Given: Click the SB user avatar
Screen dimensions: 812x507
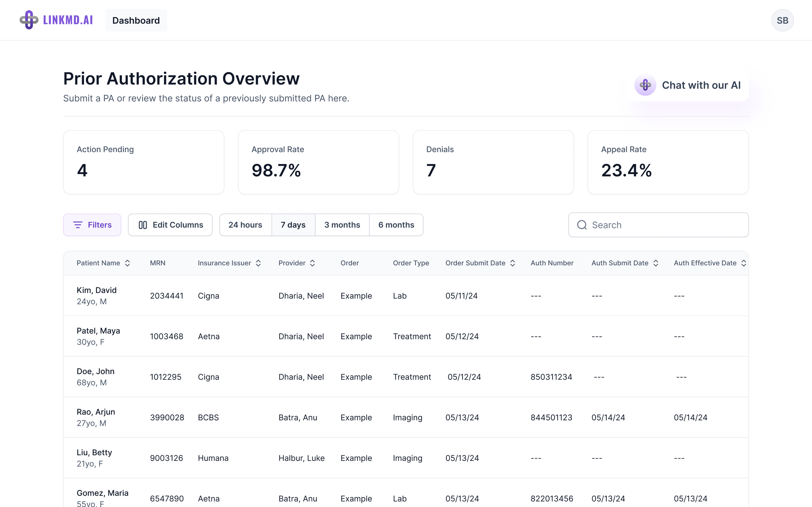Looking at the screenshot, I should (x=782, y=20).
